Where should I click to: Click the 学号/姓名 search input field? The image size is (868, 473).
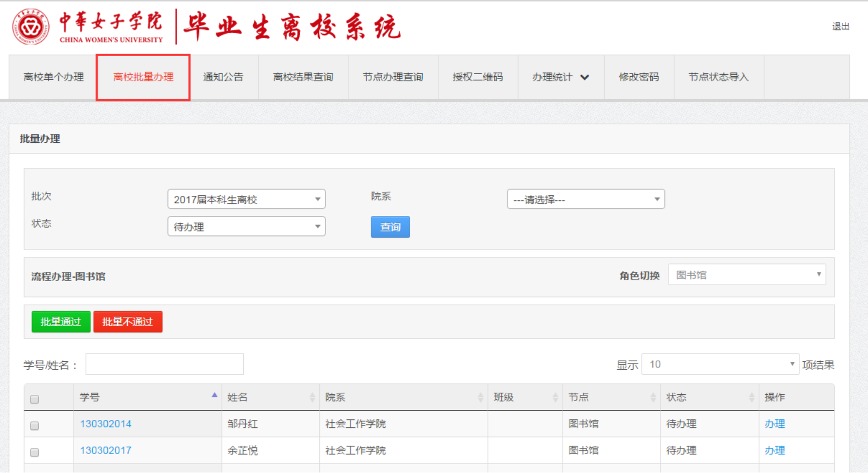click(x=164, y=364)
